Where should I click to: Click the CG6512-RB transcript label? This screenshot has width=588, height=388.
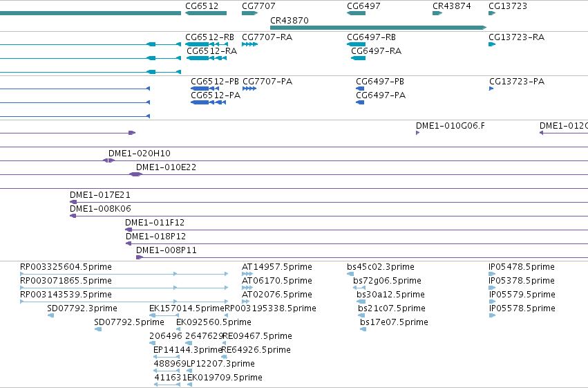point(209,37)
